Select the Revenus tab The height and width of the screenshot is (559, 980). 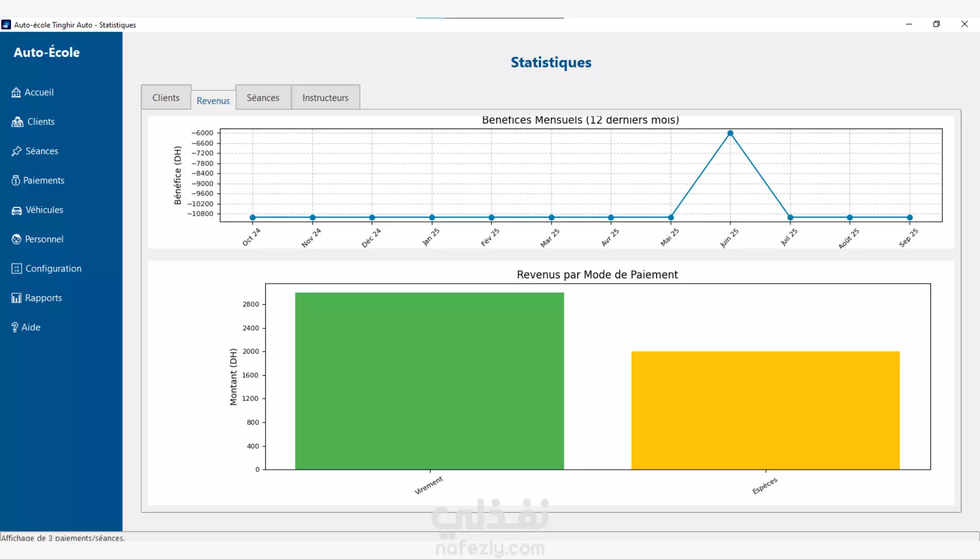pyautogui.click(x=213, y=100)
